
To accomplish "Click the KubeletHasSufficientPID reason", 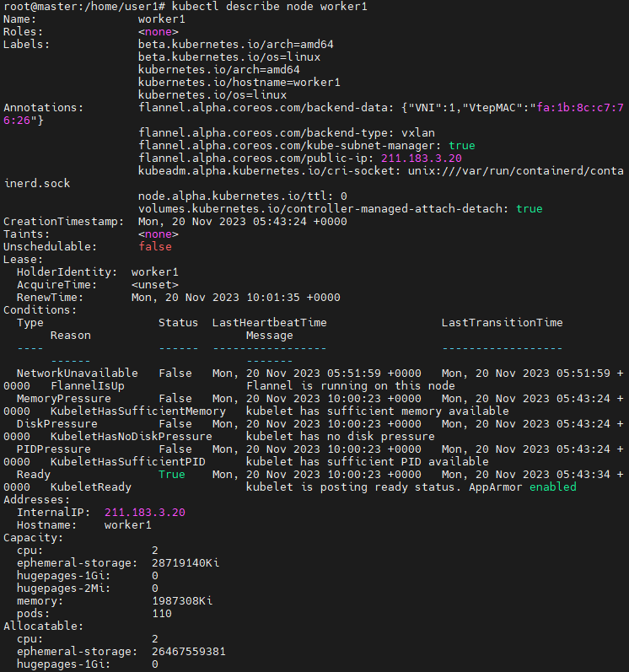I will 127,461.
